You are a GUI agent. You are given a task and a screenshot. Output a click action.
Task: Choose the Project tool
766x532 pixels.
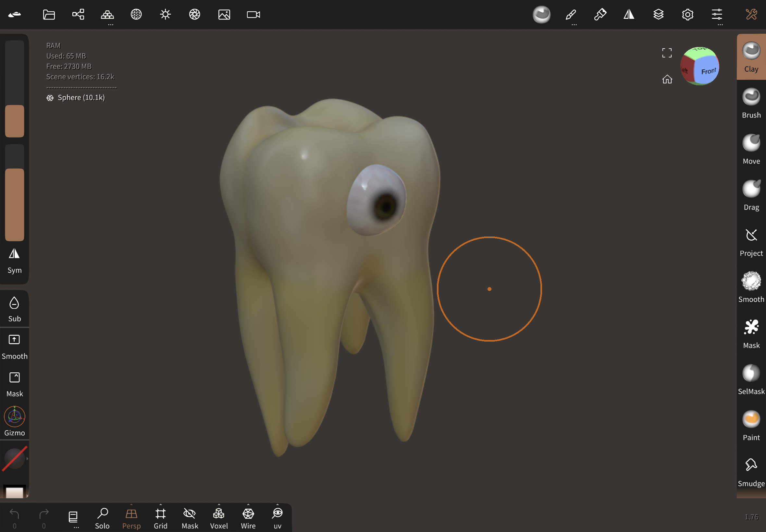point(751,241)
